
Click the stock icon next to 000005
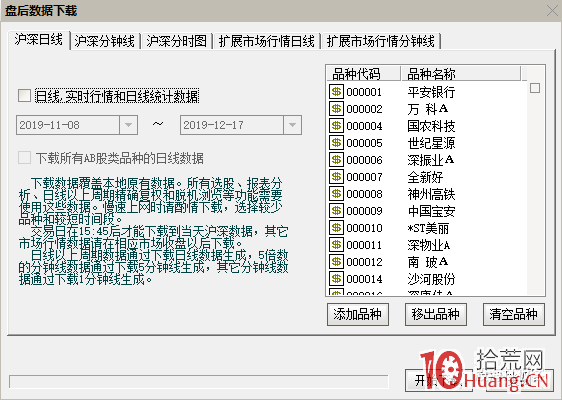click(x=336, y=143)
